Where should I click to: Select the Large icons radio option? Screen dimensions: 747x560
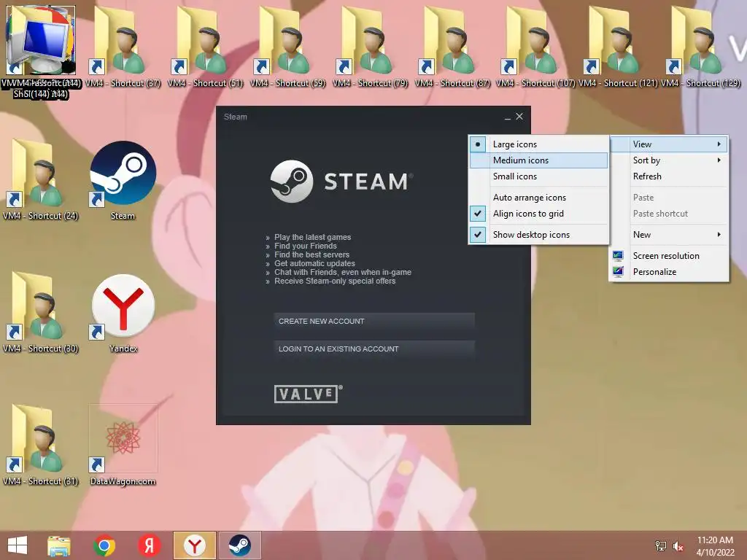tap(539, 144)
